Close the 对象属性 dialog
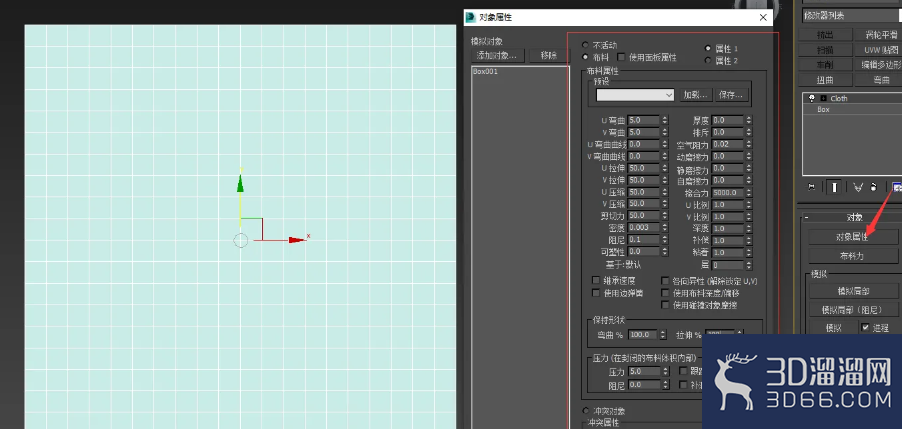Viewport: 902px width, 429px height. [763, 17]
